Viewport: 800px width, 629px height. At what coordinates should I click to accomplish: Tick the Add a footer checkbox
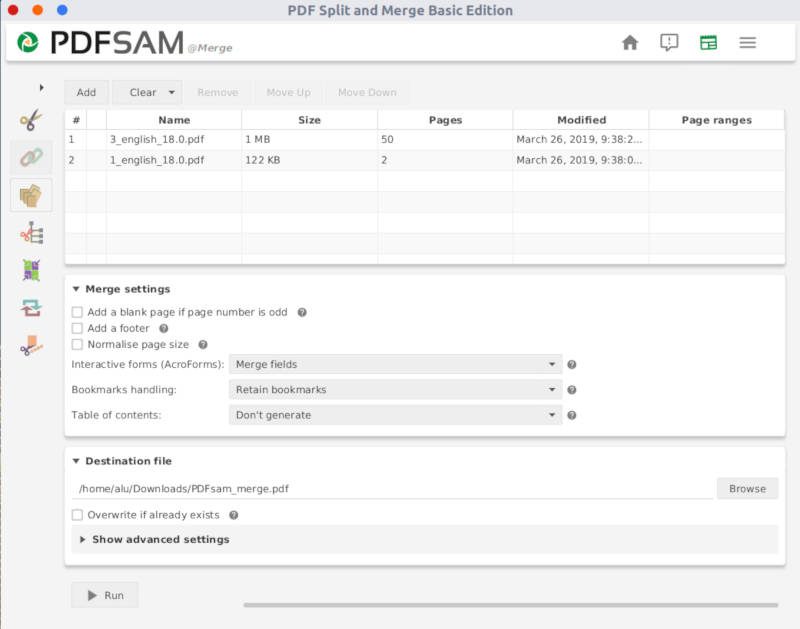77,329
